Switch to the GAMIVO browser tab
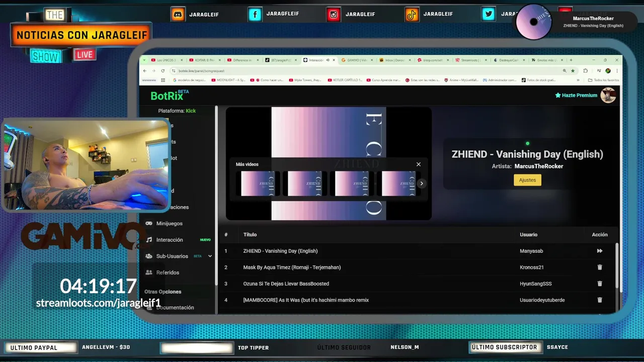 [x=357, y=60]
